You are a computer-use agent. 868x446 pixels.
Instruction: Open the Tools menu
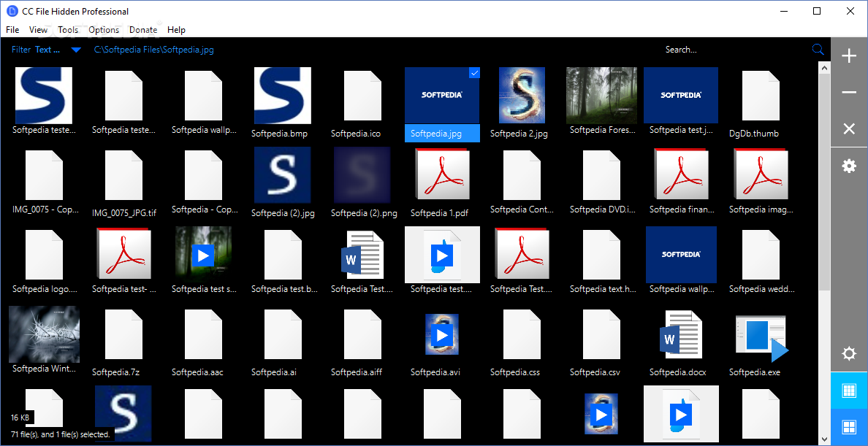pyautogui.click(x=68, y=30)
